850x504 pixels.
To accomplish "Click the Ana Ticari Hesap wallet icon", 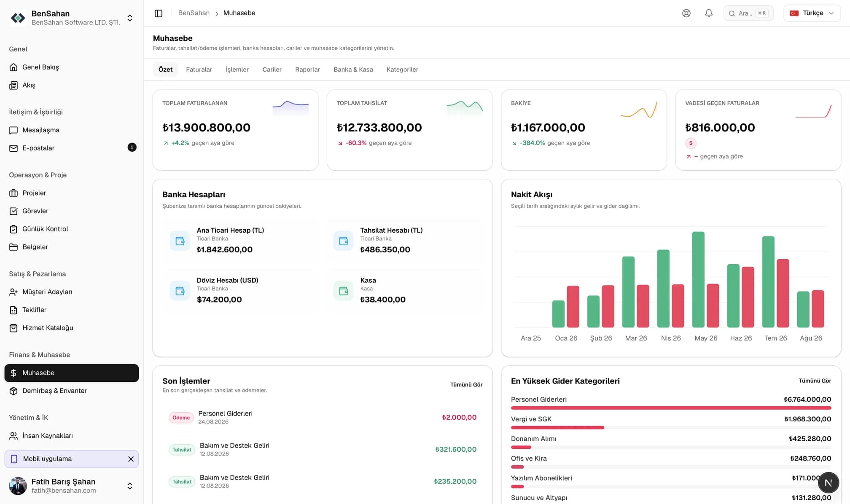I will click(x=180, y=241).
